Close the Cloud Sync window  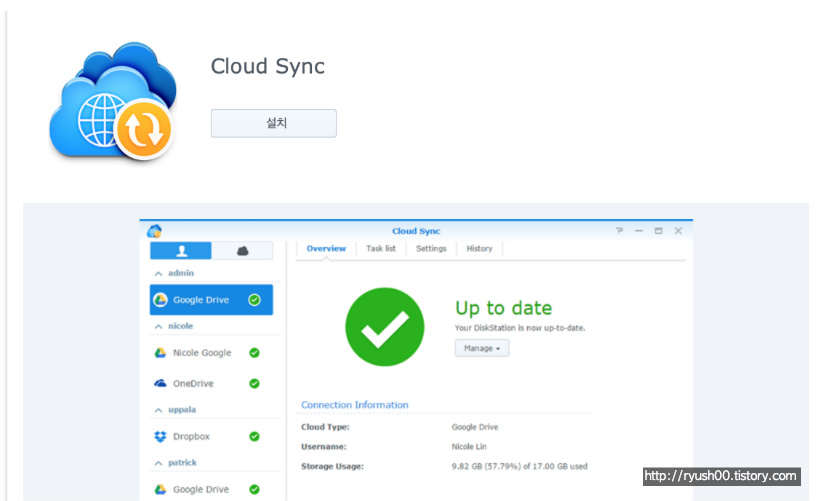coord(678,231)
